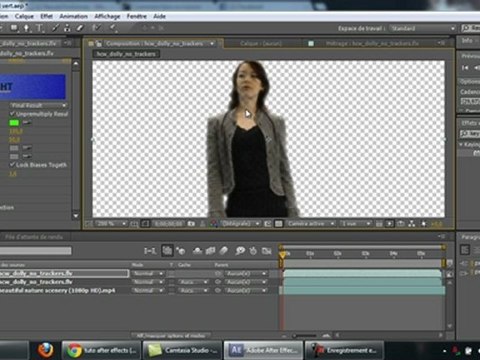
Task: Select the Rectangle mask tool
Action: point(14,28)
